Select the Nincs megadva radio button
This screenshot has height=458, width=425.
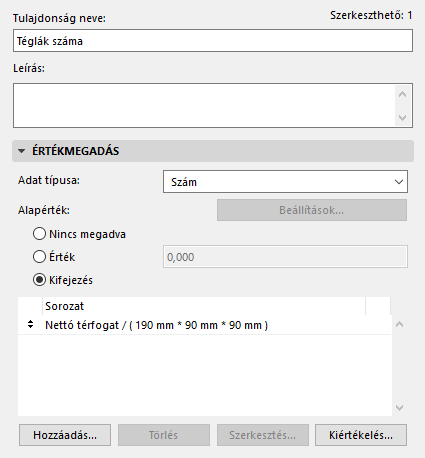[x=39, y=234]
